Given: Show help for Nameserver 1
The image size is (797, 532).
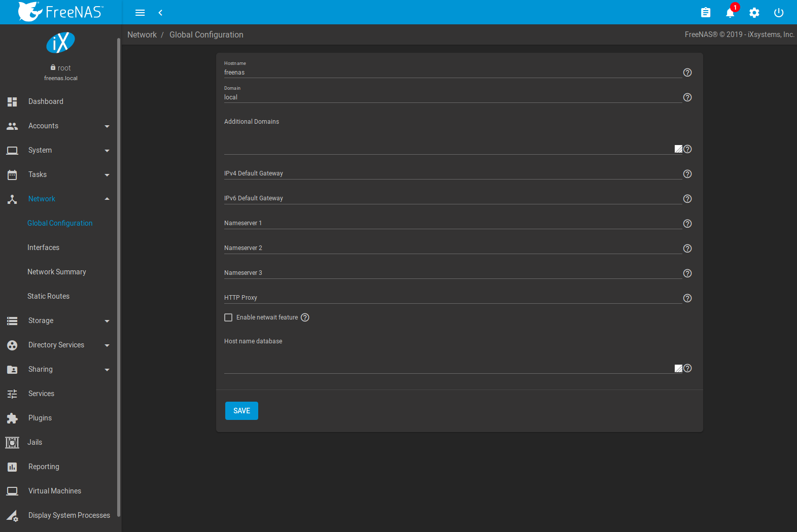Looking at the screenshot, I should pyautogui.click(x=687, y=224).
